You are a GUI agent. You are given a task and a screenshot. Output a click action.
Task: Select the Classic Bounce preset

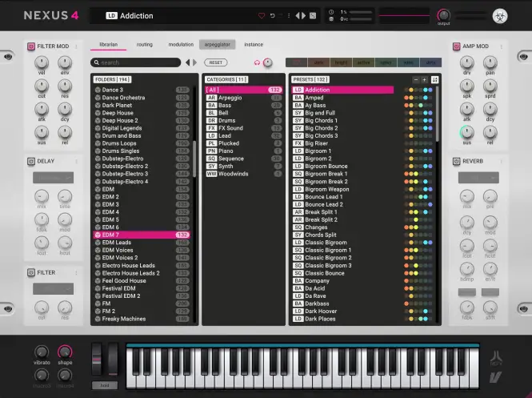coord(362,273)
